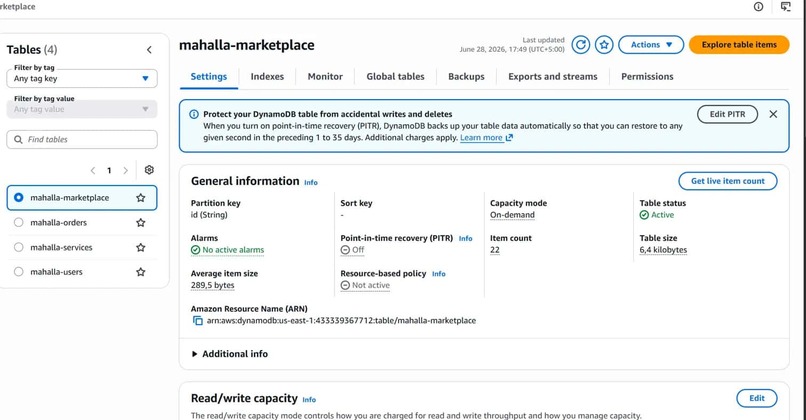This screenshot has width=806, height=420.
Task: Click the Active table status
Action: pos(656,215)
